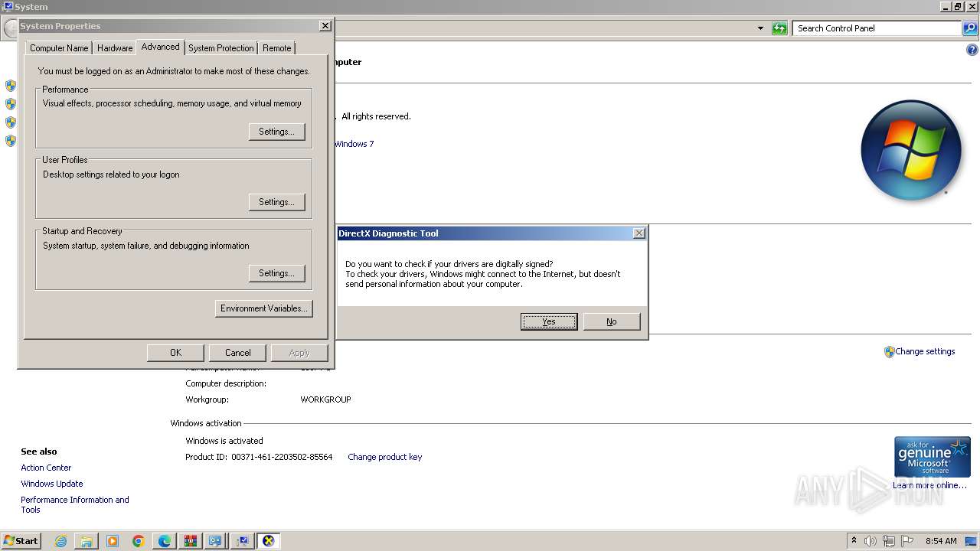Click the search magnifier icon in Control Panel
This screenshot has width=980, height=551.
969,28
